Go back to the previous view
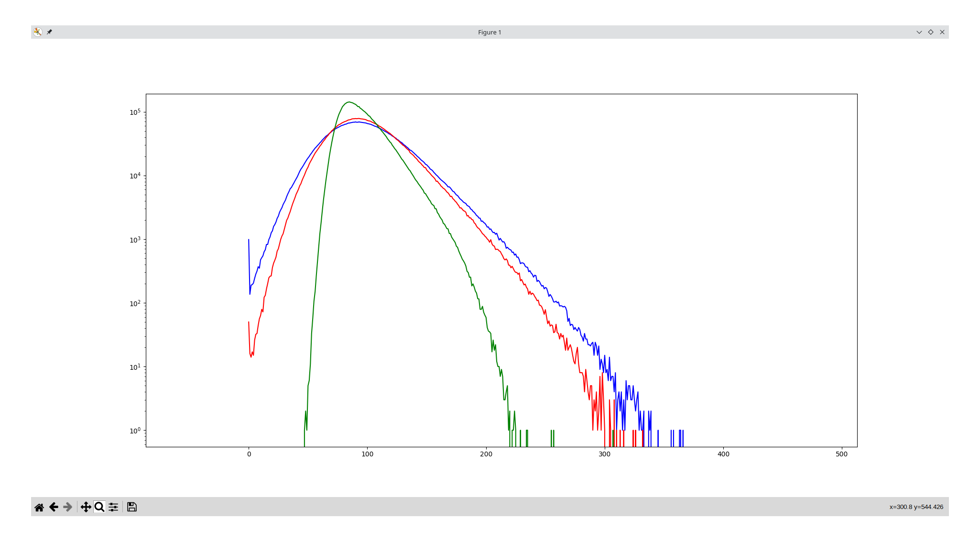The height and width of the screenshot is (553, 980). pos(54,507)
